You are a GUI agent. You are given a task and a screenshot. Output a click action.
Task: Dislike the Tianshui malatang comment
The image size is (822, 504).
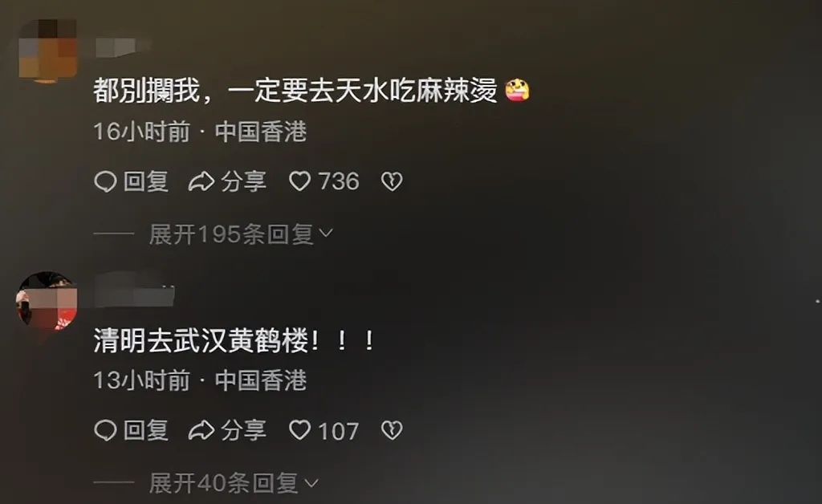(x=392, y=181)
